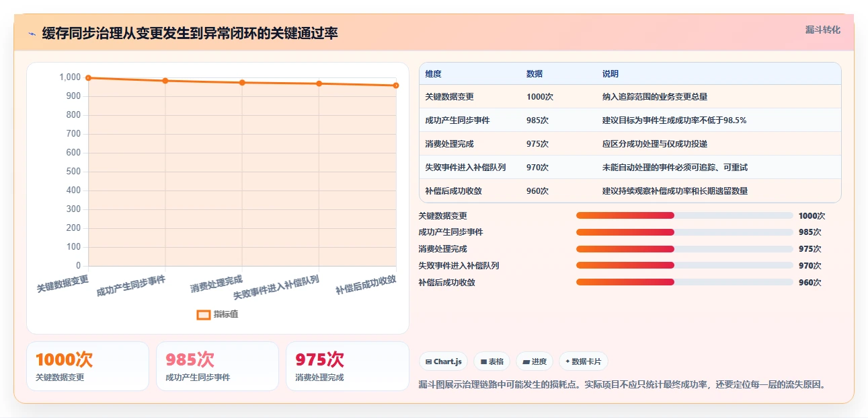The image size is (868, 418).
Task: Click the description 建议目标为事件生成成功率不低于98.5%
Action: point(674,120)
